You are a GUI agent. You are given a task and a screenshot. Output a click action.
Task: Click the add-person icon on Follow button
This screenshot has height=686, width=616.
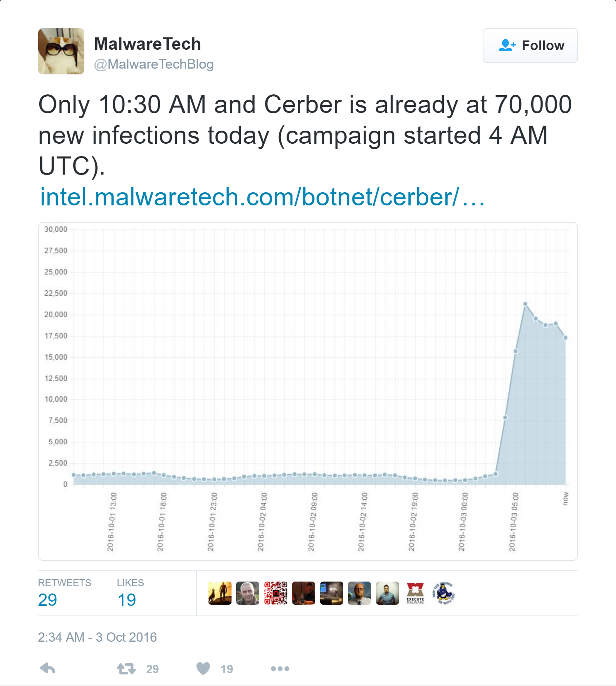[508, 45]
